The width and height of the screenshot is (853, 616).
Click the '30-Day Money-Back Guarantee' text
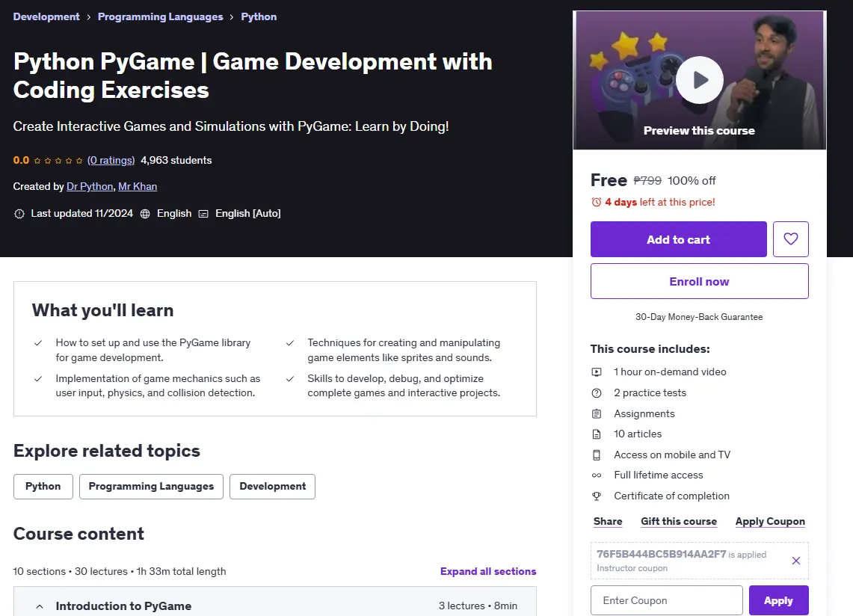pos(699,317)
